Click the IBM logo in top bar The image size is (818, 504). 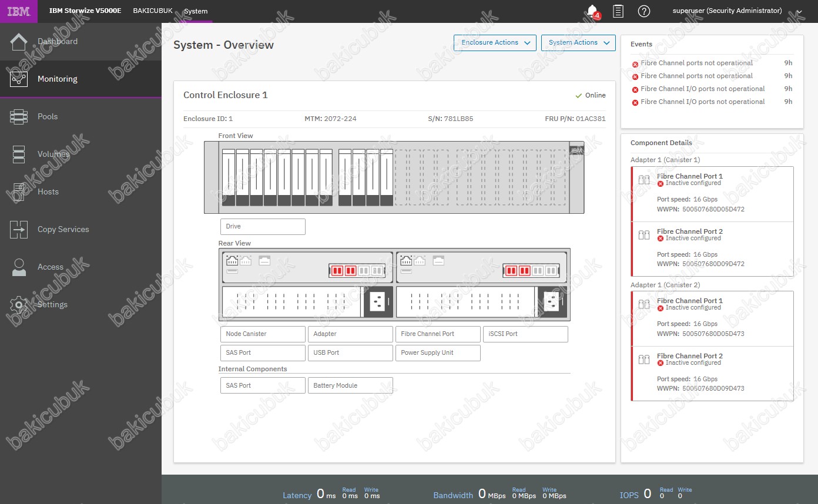point(19,11)
